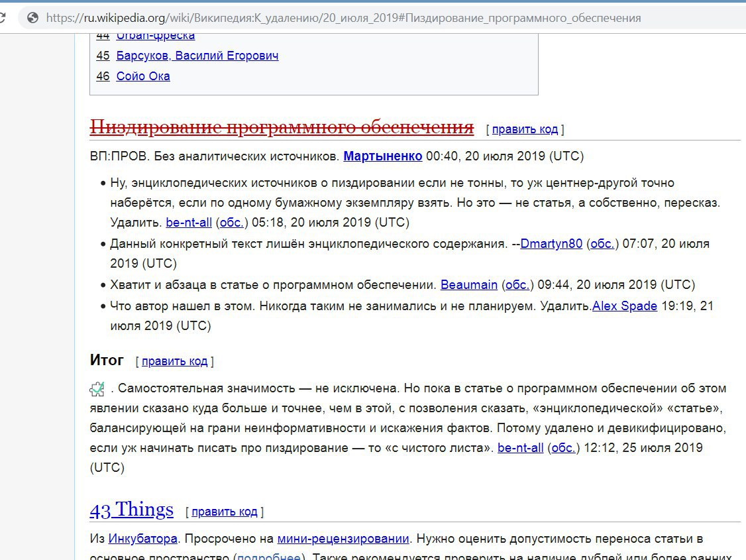The width and height of the screenshot is (746, 560).
Task: Open user page Мартыненко
Action: tap(383, 156)
